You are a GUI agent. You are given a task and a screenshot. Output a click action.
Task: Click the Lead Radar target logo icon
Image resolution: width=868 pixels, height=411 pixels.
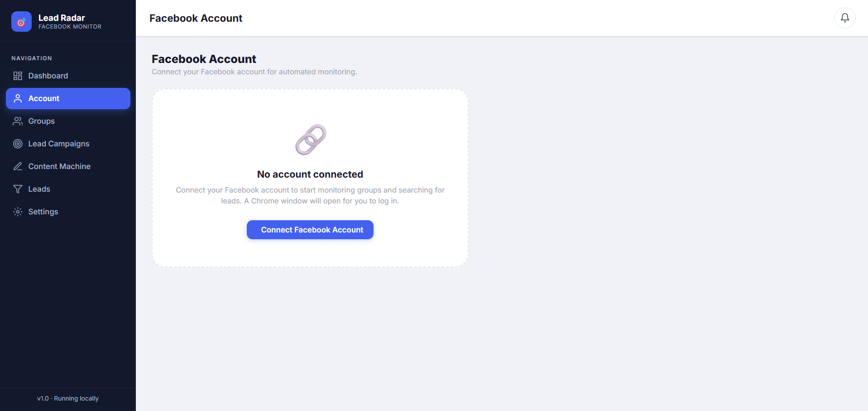(x=21, y=21)
